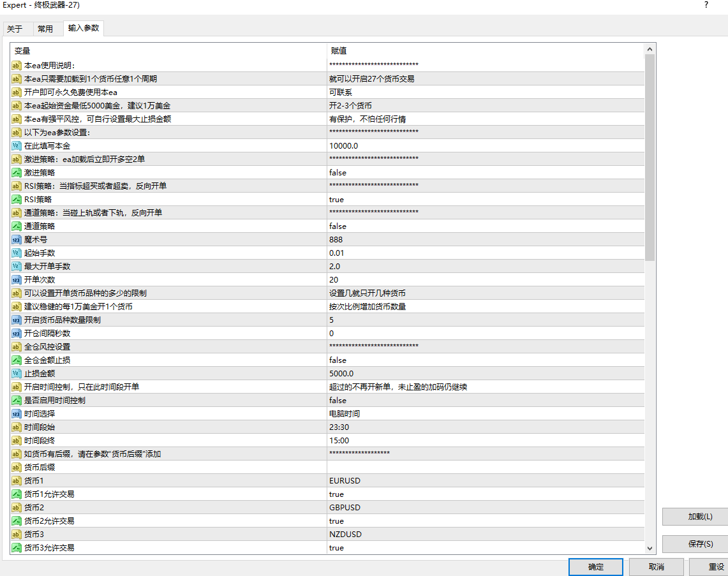Click the true value of 货币1允许交易
The image size is (728, 576).
coord(336,494)
